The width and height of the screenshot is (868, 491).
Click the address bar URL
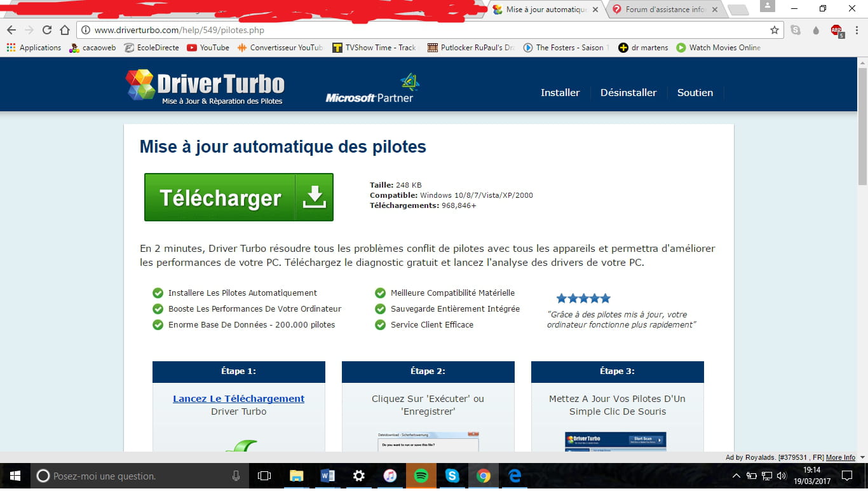point(179,30)
